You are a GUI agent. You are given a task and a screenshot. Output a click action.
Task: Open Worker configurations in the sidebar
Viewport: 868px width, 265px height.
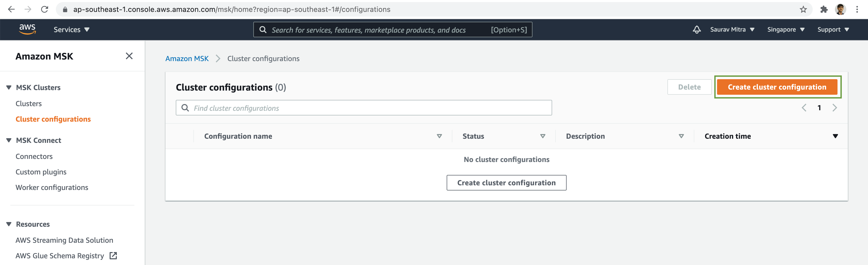pos(52,187)
